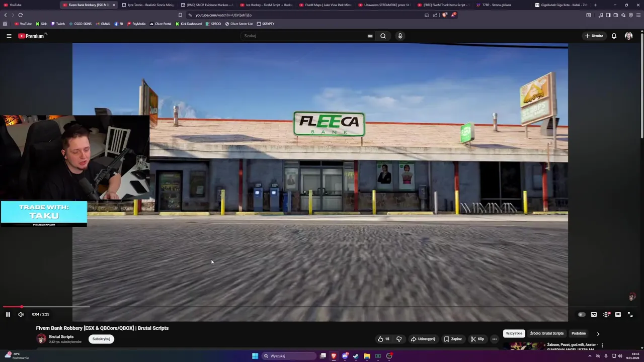Select the Źródło: Brutal Scripts chip

tap(547, 333)
